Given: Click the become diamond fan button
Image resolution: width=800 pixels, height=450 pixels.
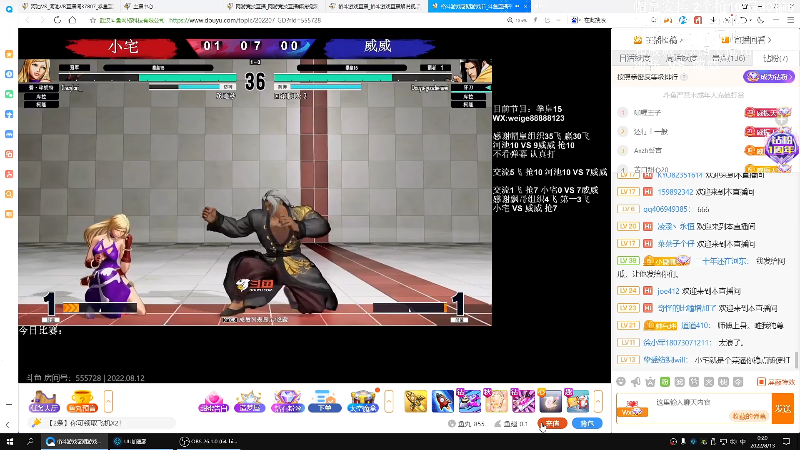Looking at the screenshot, I should click(x=768, y=77).
